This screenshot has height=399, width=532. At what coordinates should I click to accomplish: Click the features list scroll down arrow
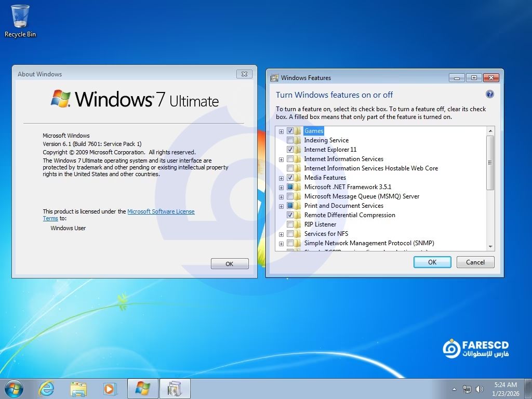pos(490,246)
